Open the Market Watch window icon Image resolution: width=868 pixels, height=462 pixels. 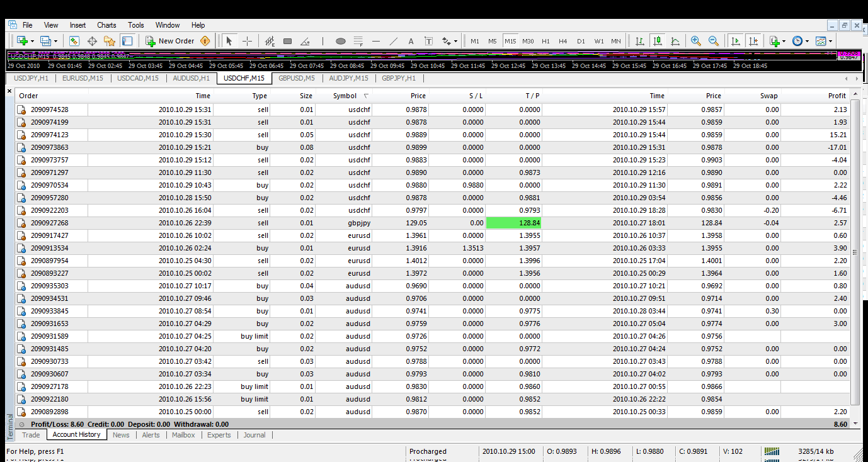pyautogui.click(x=74, y=41)
